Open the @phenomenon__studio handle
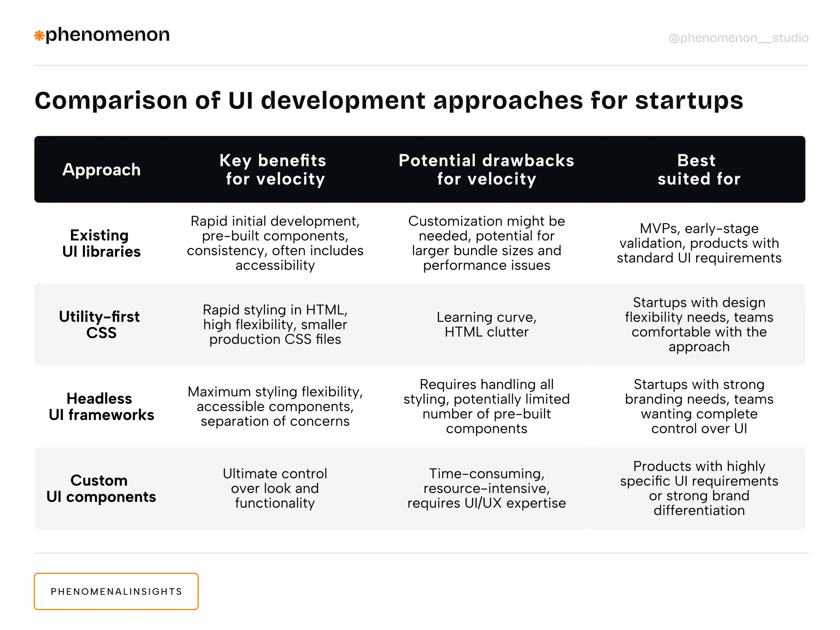840x630 pixels. pos(738,38)
